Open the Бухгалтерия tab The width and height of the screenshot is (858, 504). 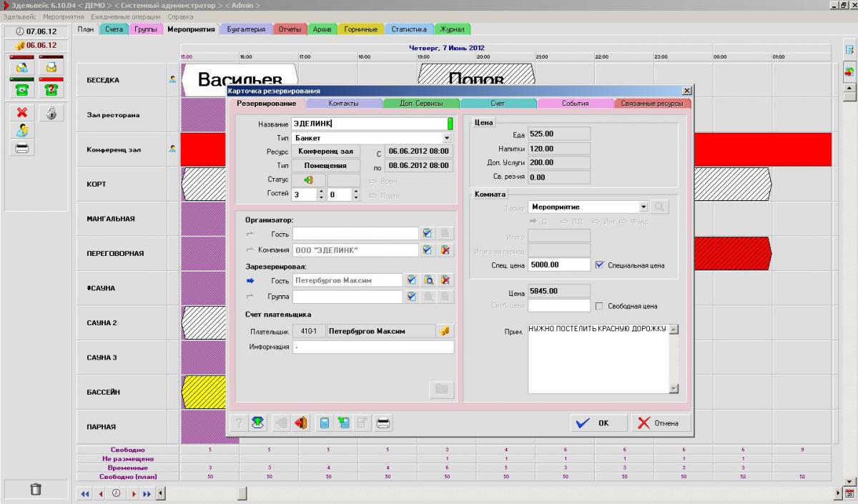pyautogui.click(x=246, y=29)
